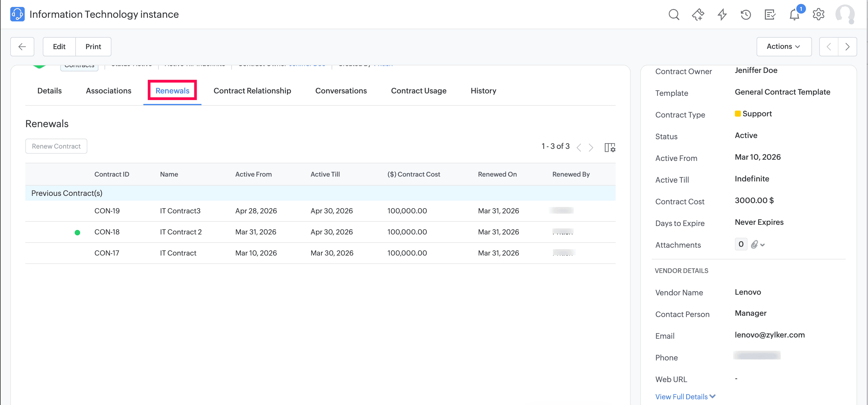This screenshot has height=405, width=868.
Task: Click the Active Till column header
Action: [325, 174]
